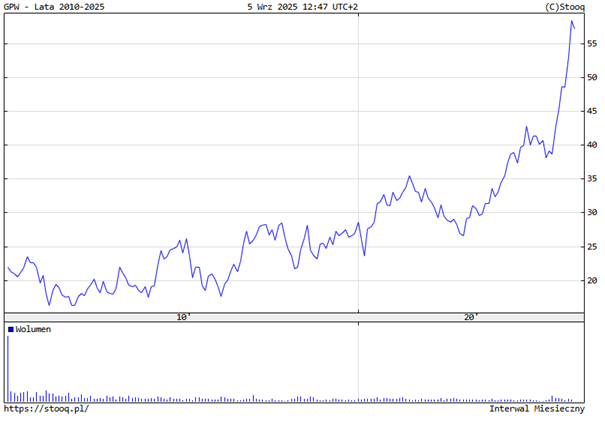This screenshot has width=605, height=422.
Task: Click the 40 price axis label
Action: pyautogui.click(x=593, y=145)
